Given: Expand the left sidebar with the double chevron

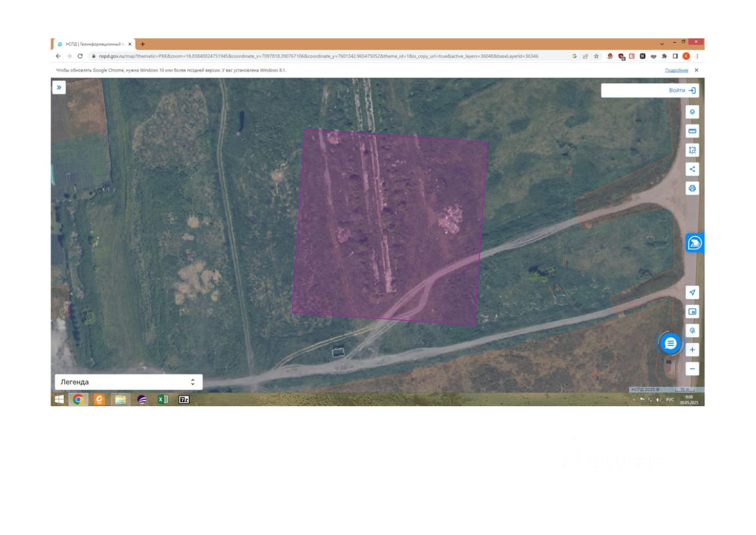Looking at the screenshot, I should pos(59,87).
